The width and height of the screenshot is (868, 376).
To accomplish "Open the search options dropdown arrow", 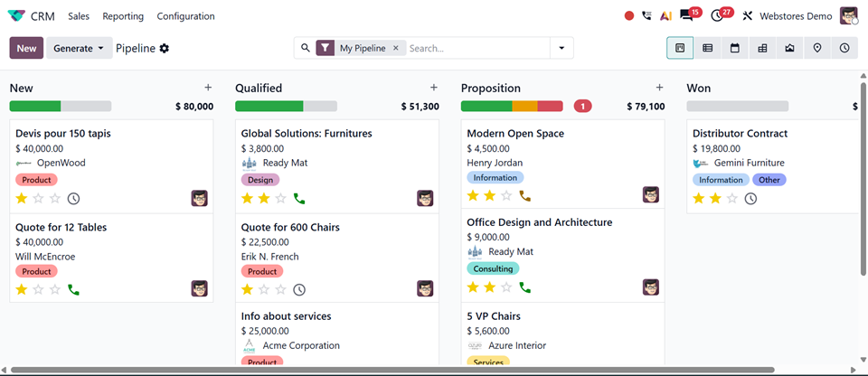I will point(561,48).
